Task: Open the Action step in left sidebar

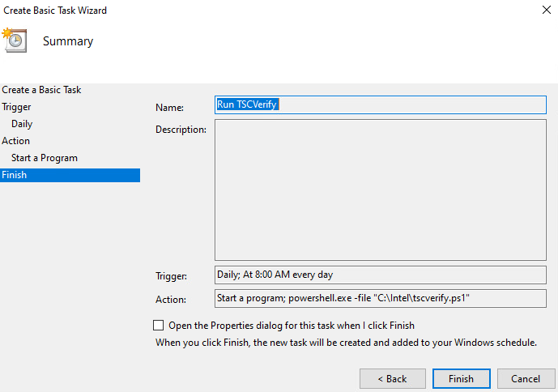Action: 15,141
